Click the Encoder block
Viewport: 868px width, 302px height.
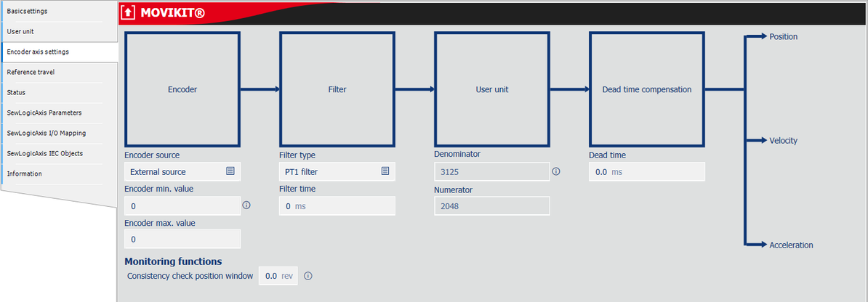(x=182, y=90)
